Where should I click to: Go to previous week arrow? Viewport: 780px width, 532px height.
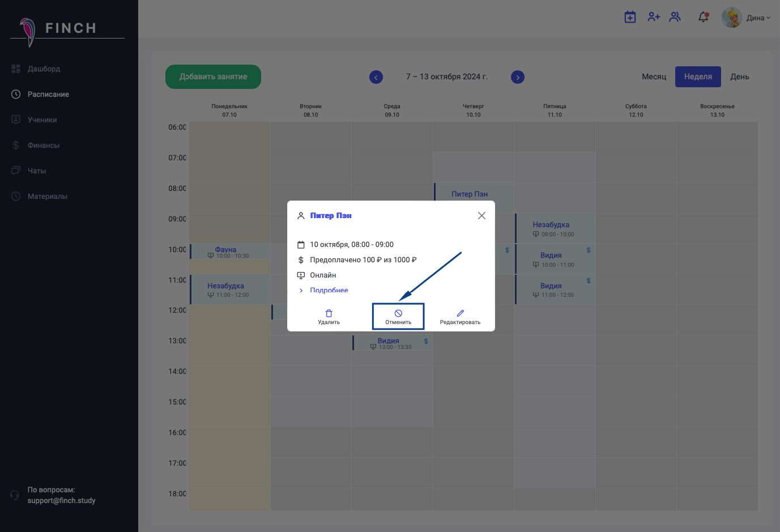click(x=376, y=77)
